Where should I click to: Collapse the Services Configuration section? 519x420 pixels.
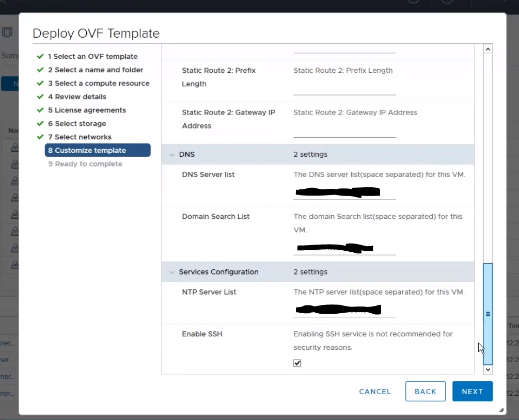point(172,272)
